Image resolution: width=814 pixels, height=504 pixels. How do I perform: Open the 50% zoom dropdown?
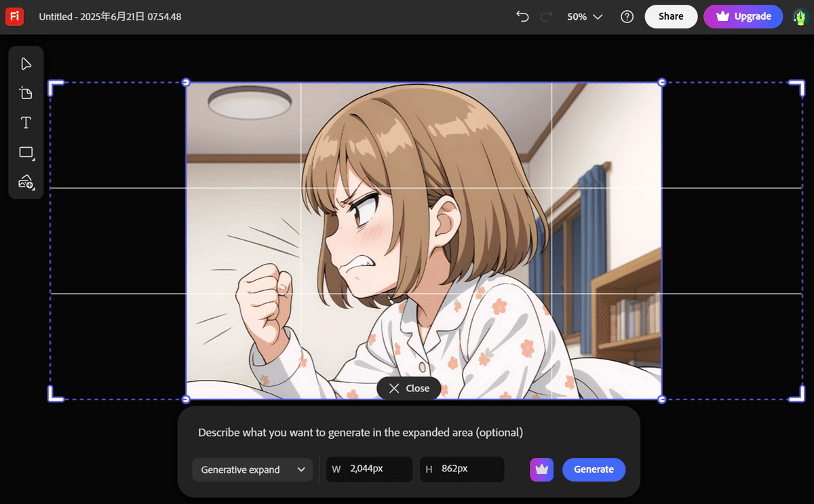[584, 16]
